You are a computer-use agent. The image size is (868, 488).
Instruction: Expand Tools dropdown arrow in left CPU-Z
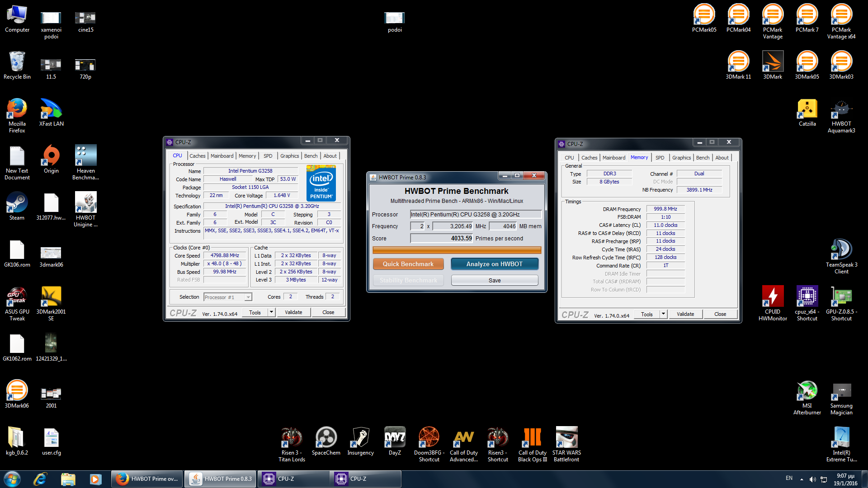[x=271, y=312]
